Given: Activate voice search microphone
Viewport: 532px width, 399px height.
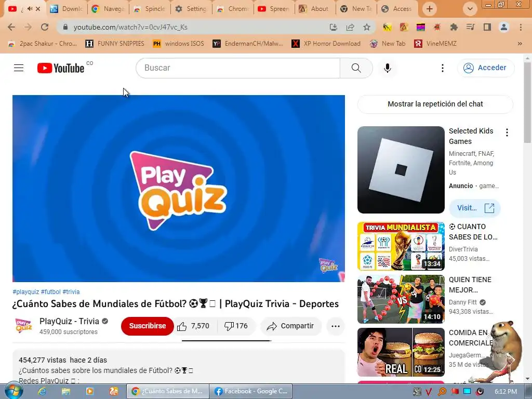Looking at the screenshot, I should [x=387, y=68].
